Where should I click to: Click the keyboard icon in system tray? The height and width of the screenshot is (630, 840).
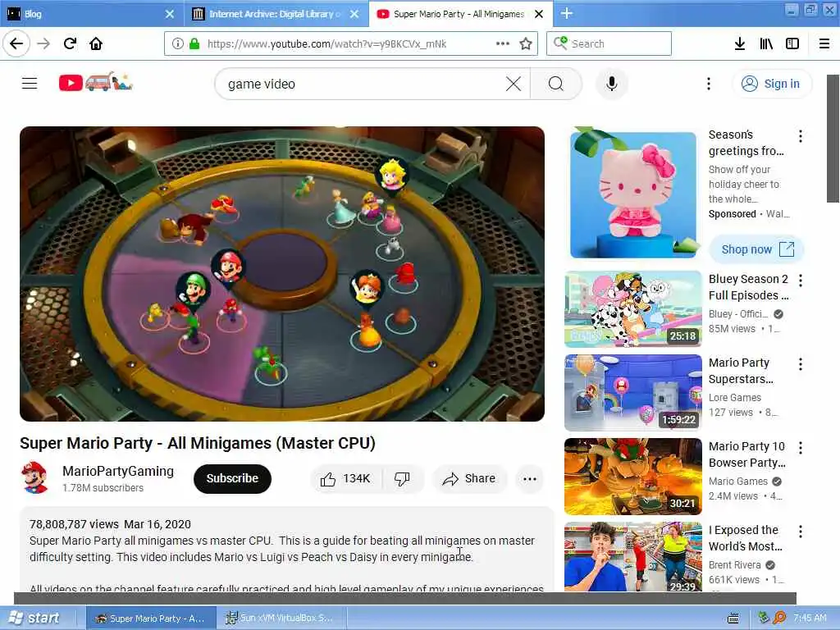[x=733, y=619]
